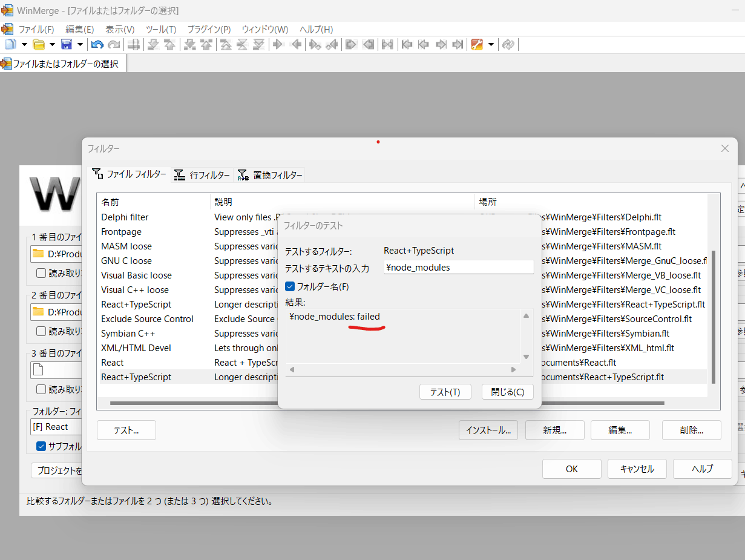Viewport: 745px width, 560px height.
Task: Click OK in the フィルター dialog
Action: 572,469
